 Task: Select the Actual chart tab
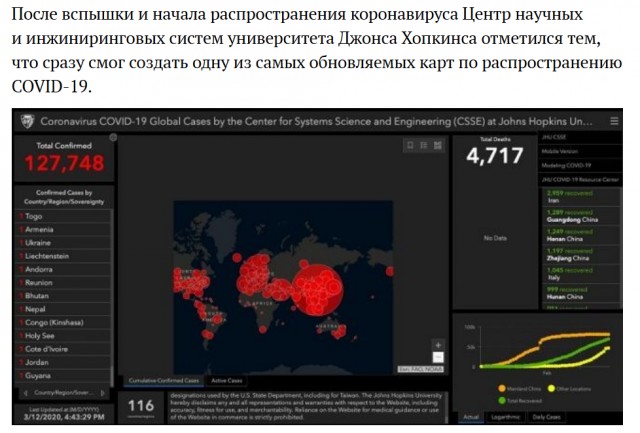pos(471,417)
